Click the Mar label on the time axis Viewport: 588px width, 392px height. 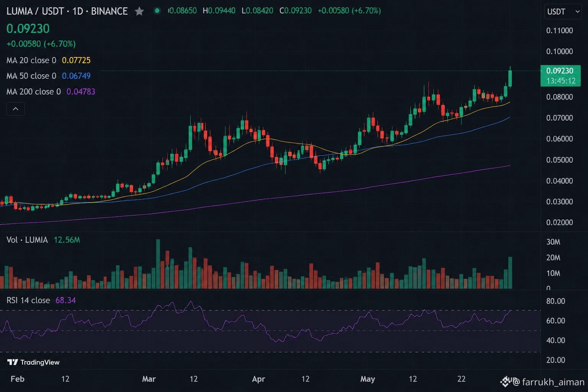(149, 379)
